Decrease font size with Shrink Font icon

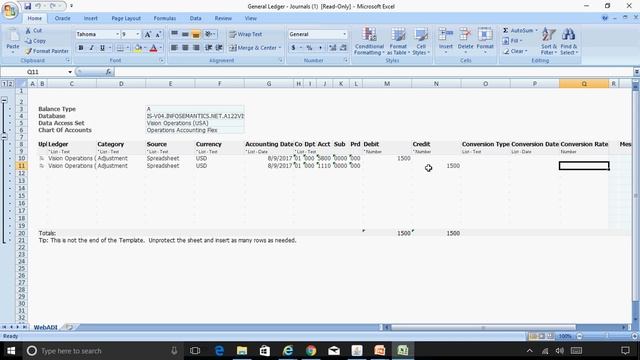click(158, 34)
